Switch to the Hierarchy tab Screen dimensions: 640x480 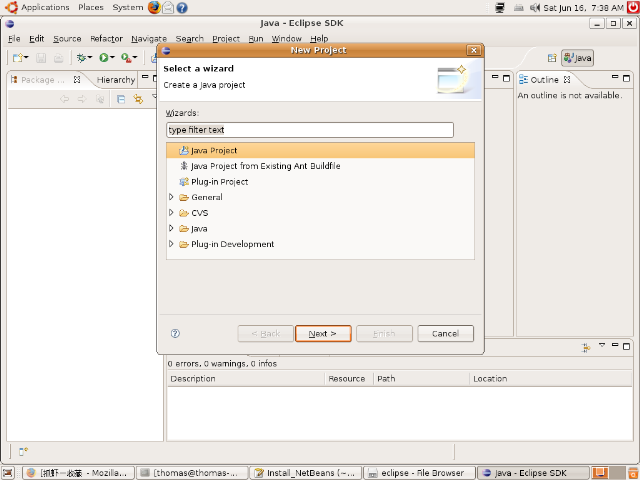click(x=116, y=80)
